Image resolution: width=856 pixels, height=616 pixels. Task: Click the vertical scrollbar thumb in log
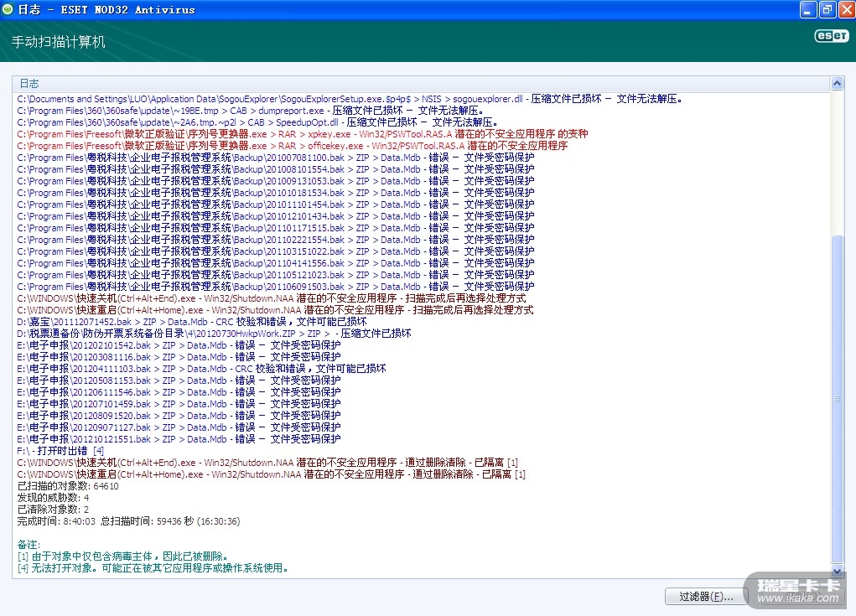tap(837, 399)
